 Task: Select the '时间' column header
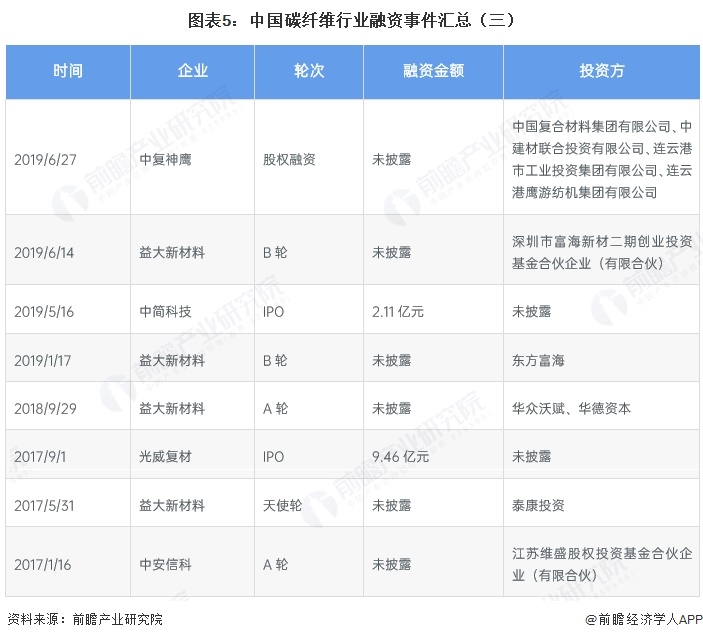[x=68, y=71]
